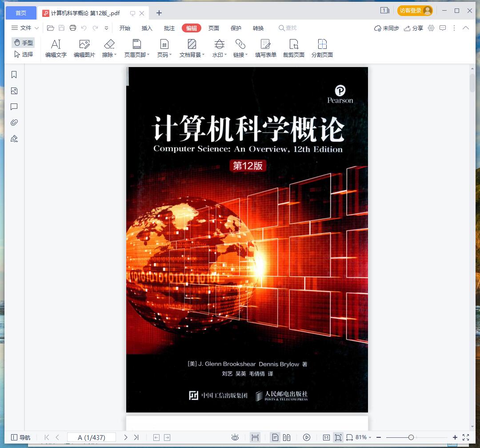Select the hand tool (手型)

coord(23,43)
